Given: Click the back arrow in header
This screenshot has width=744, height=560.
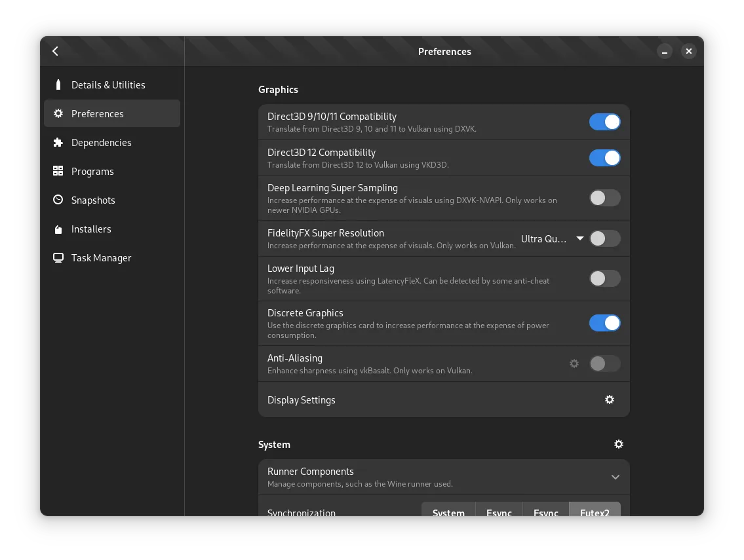Looking at the screenshot, I should click(56, 51).
